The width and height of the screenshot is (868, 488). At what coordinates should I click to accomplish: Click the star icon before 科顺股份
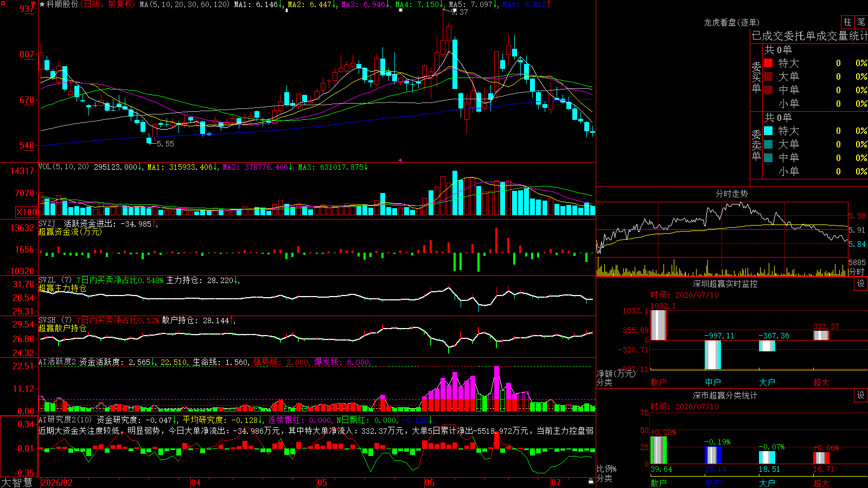42,4
